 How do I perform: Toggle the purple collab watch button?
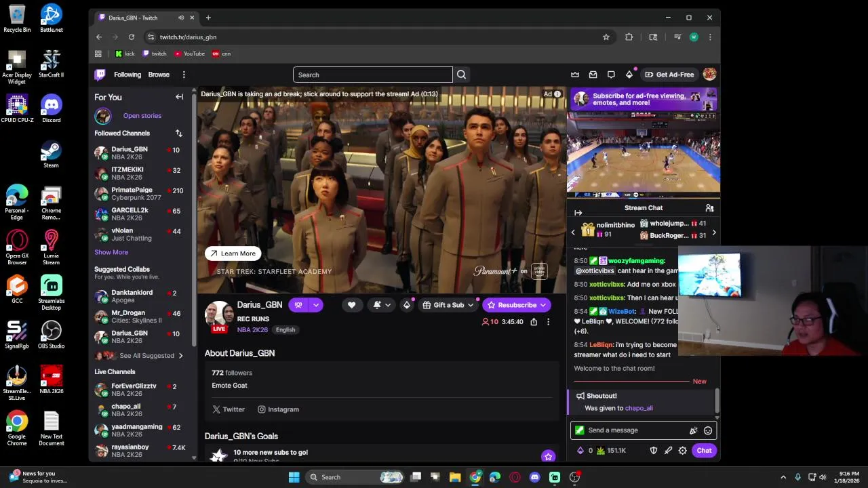[x=298, y=305]
